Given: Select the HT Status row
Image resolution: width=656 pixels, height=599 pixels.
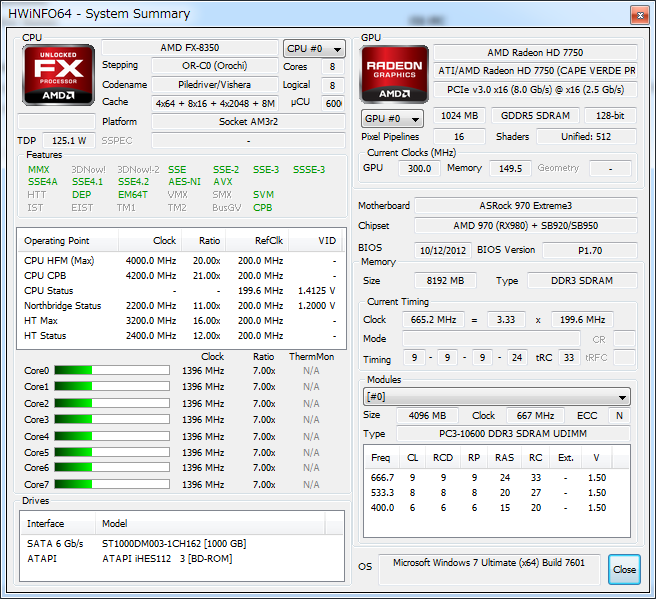Looking at the screenshot, I should 181,336.
